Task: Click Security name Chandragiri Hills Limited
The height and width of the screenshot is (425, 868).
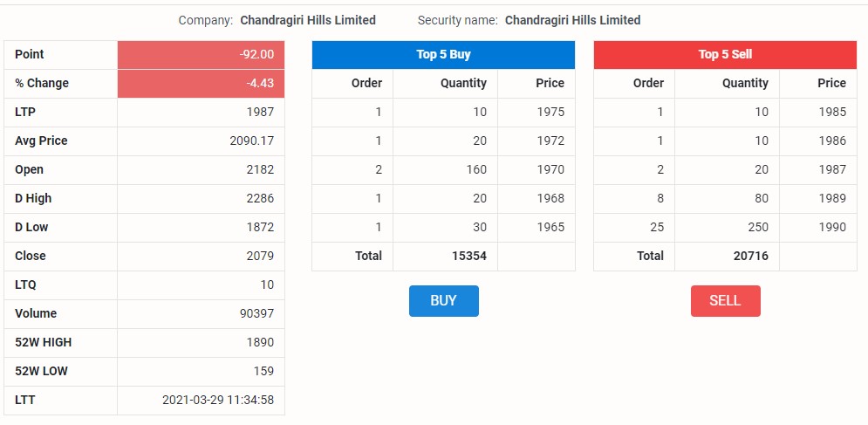Action: tap(573, 20)
